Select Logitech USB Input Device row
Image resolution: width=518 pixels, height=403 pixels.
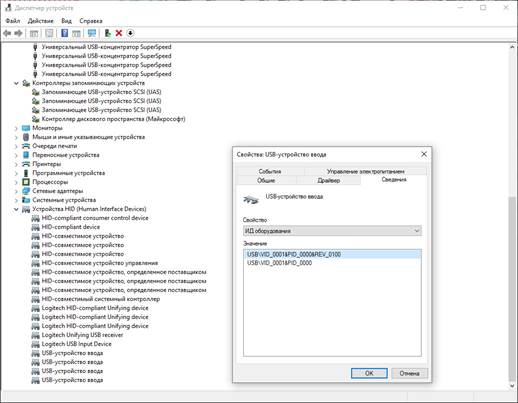coord(76,344)
